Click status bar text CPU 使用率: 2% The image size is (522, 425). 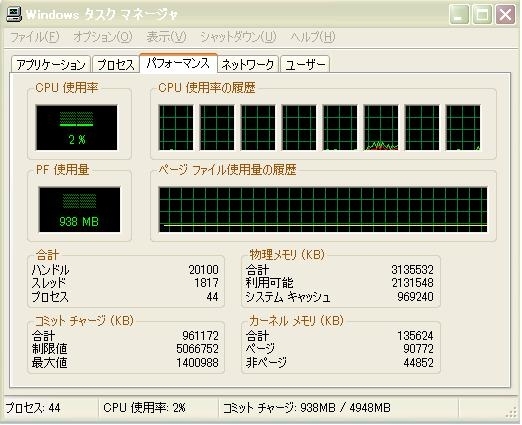pos(144,408)
